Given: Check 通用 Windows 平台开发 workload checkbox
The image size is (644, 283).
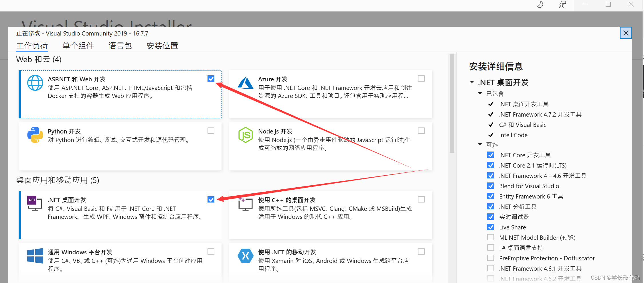Looking at the screenshot, I should 211,251.
